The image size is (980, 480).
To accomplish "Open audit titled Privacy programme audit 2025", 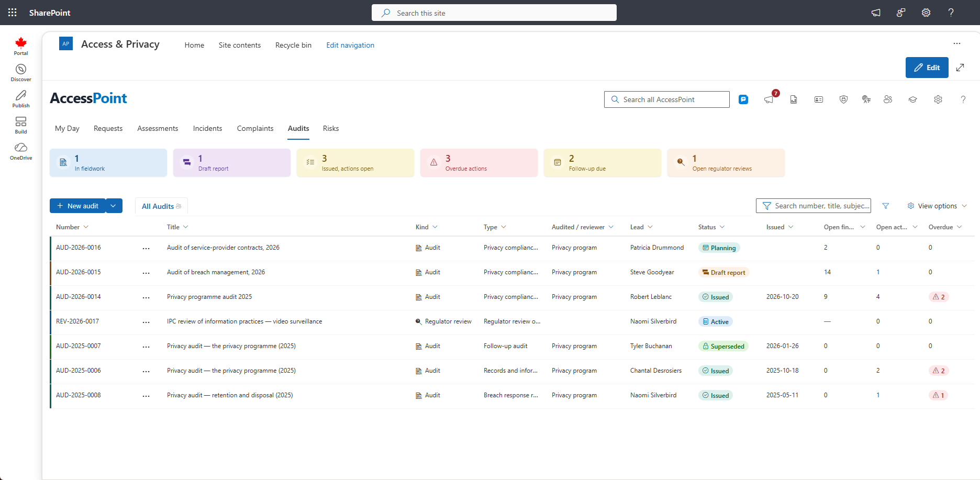I will pos(209,297).
